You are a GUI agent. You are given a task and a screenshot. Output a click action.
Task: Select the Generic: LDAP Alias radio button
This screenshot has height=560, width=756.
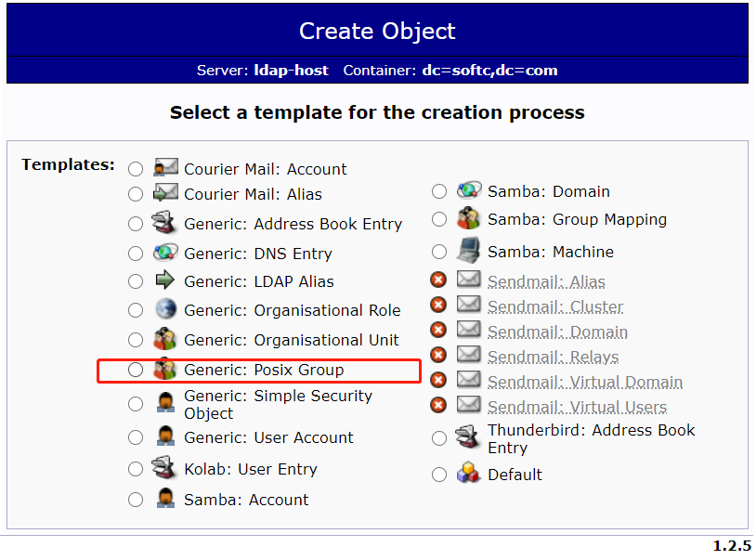point(136,282)
